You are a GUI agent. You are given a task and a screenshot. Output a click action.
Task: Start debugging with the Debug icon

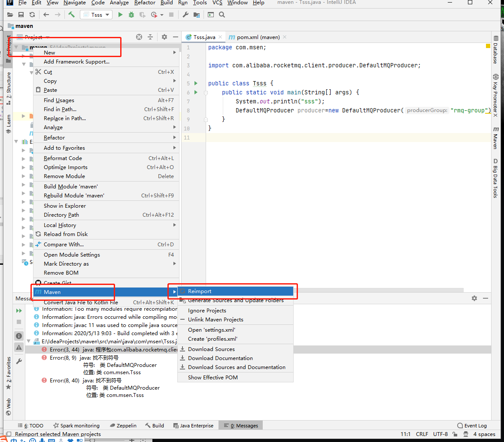[131, 14]
